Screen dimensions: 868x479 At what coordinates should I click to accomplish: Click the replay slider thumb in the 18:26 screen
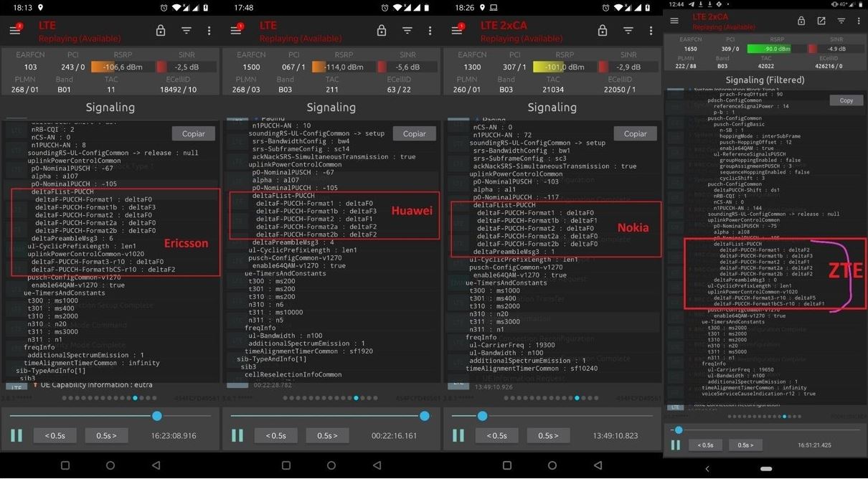(x=482, y=416)
